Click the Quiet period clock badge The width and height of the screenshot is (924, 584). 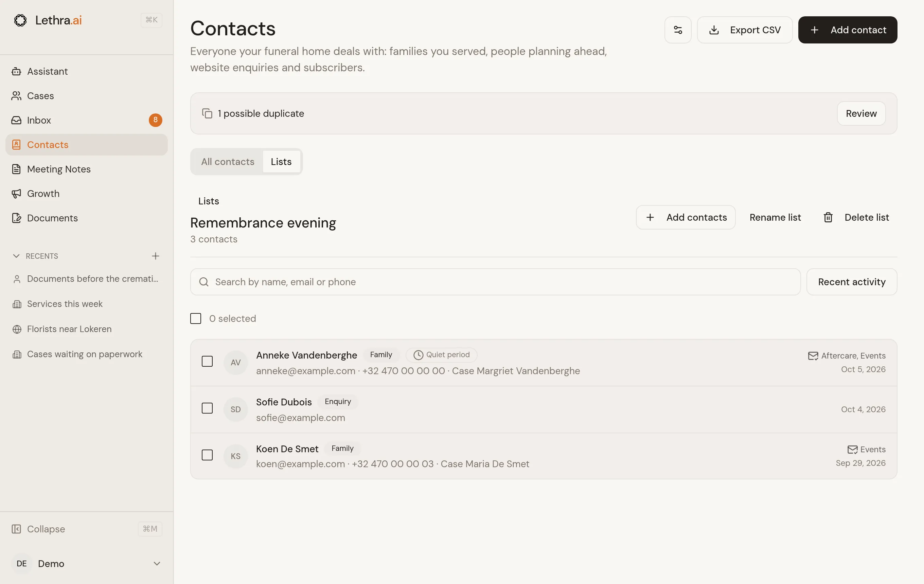[441, 355]
